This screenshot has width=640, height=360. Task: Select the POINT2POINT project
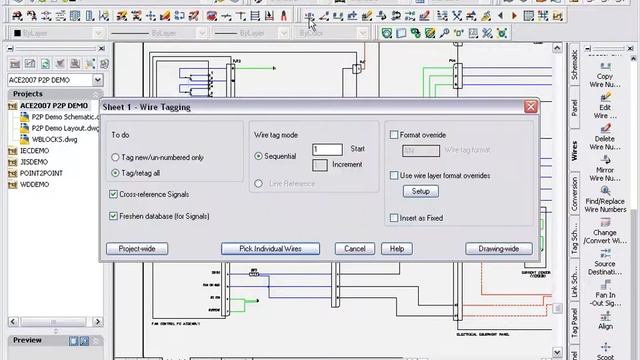click(x=41, y=173)
